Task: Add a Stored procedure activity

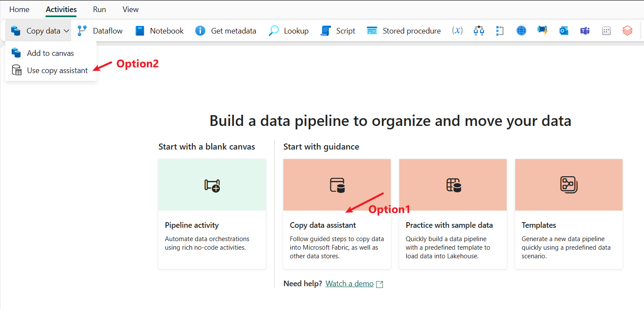Action: click(x=404, y=31)
